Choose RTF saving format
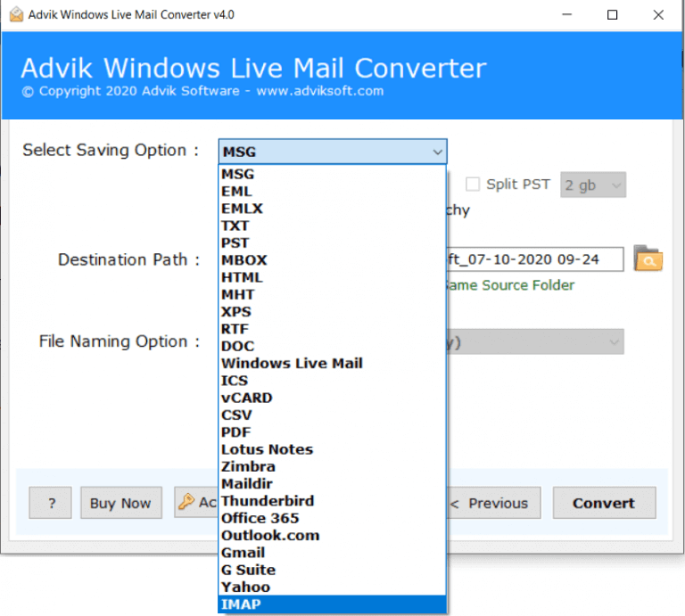 [332, 329]
